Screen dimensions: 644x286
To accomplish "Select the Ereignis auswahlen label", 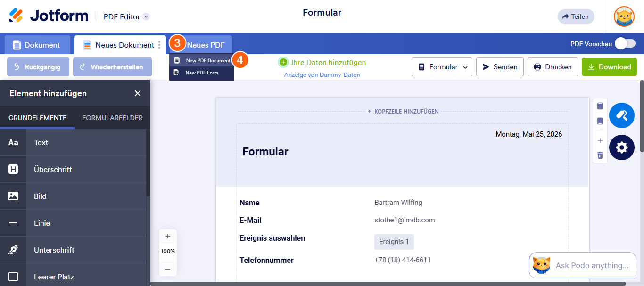I will click(x=272, y=238).
